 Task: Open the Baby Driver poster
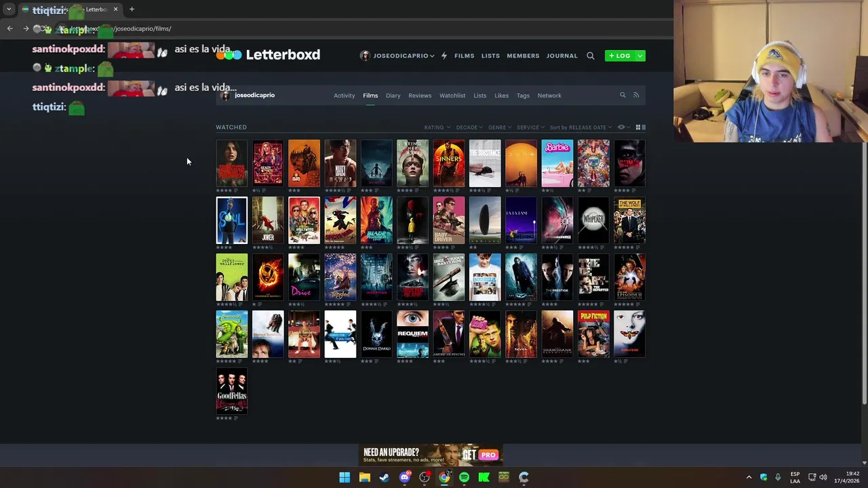pyautogui.click(x=449, y=220)
